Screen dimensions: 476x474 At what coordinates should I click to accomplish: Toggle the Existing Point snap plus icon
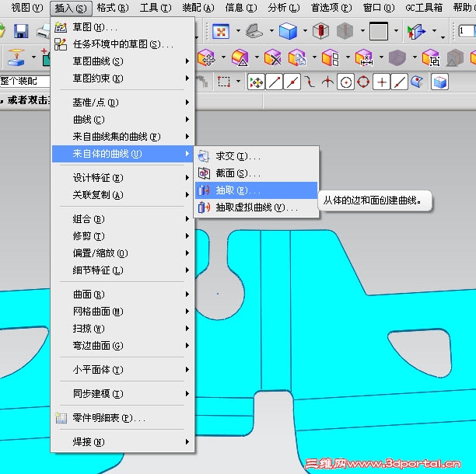(382, 82)
